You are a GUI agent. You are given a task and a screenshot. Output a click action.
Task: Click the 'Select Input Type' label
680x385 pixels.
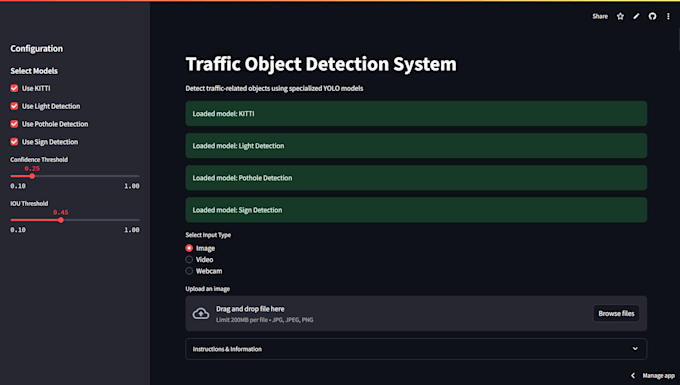pyautogui.click(x=208, y=235)
